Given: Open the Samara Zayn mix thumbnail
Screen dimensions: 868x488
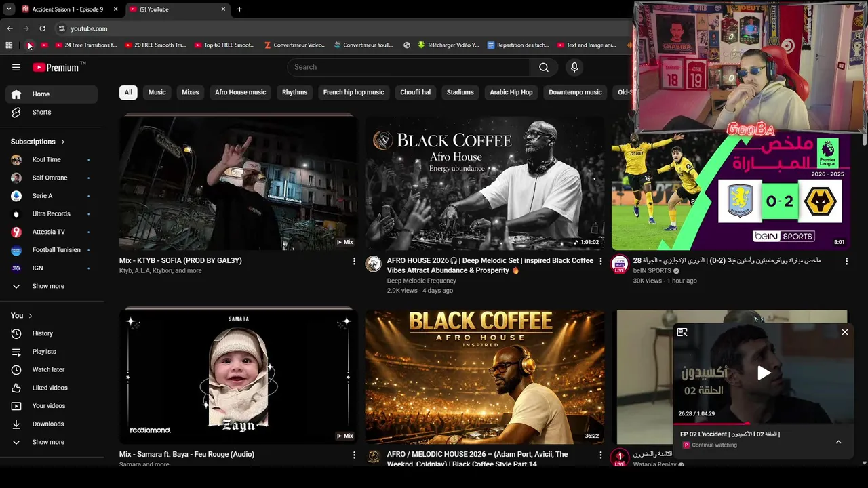Looking at the screenshot, I should (238, 377).
